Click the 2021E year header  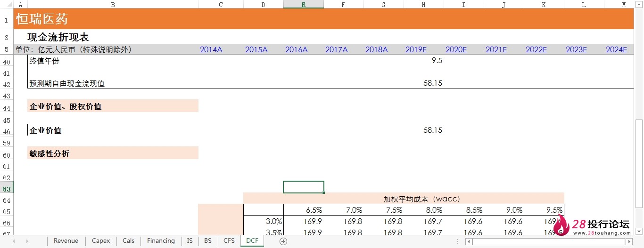pos(496,49)
